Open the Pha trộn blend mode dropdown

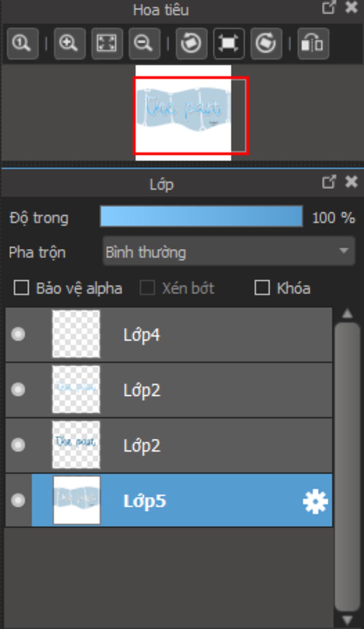[x=229, y=252]
